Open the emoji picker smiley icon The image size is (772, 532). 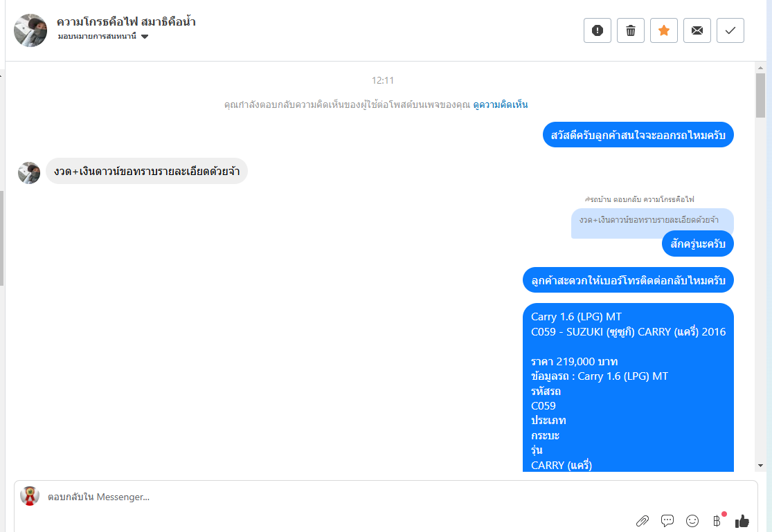pos(692,521)
